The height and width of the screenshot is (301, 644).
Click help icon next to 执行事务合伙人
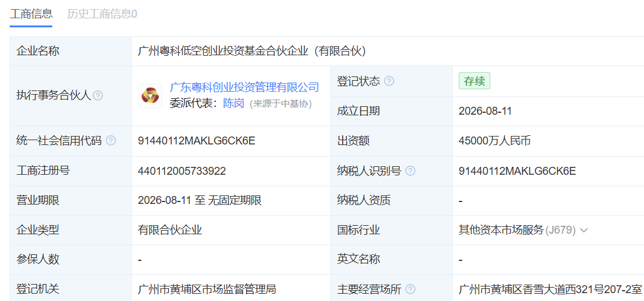(x=97, y=95)
